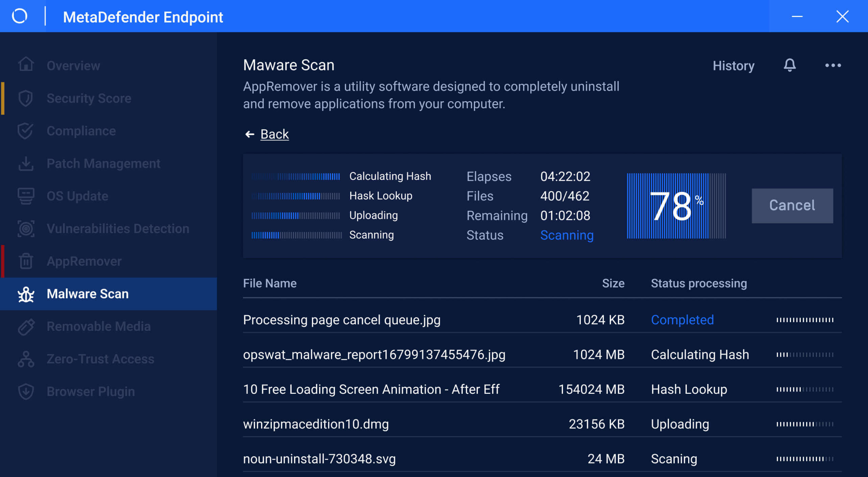868x477 pixels.
Task: Select the winzipmacedition10.dmg file row
Action: coord(316,424)
